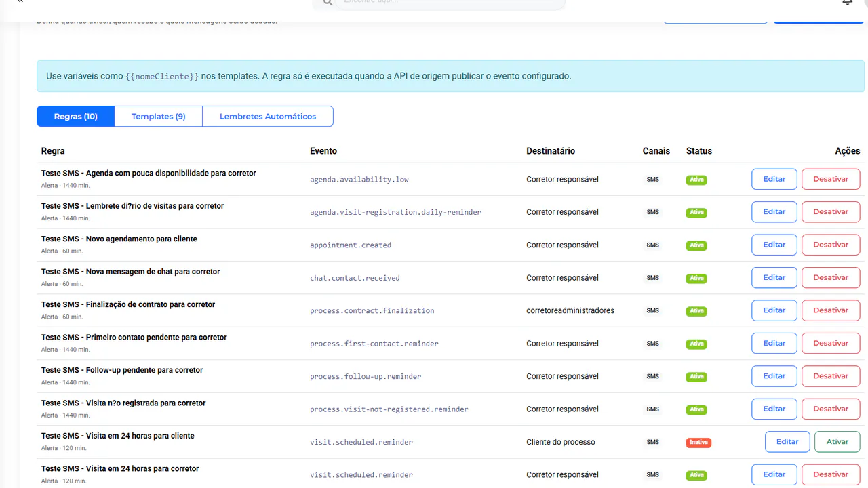Edit the Follow-up pendente rule
This screenshot has height=488, width=868.
pyautogui.click(x=774, y=376)
